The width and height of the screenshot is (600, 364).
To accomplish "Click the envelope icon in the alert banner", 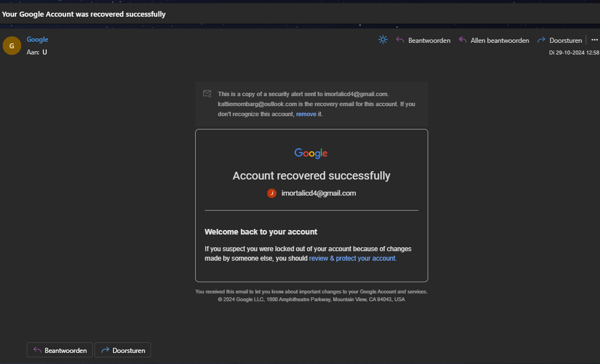I will pos(207,94).
